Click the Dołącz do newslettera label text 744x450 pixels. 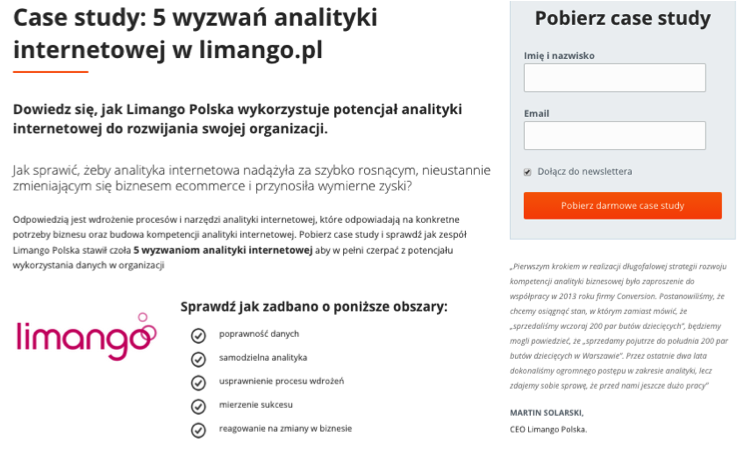click(x=585, y=171)
